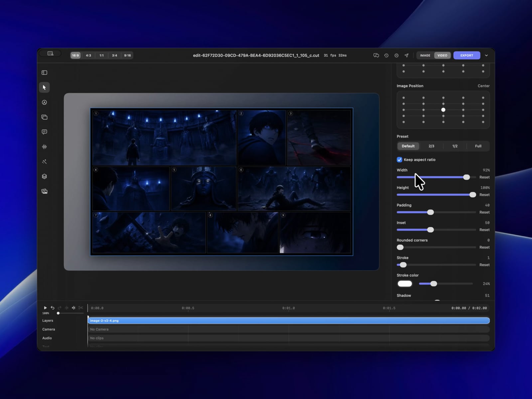Select the 16:9 aspect ratio
This screenshot has width=532, height=399.
(x=75, y=56)
